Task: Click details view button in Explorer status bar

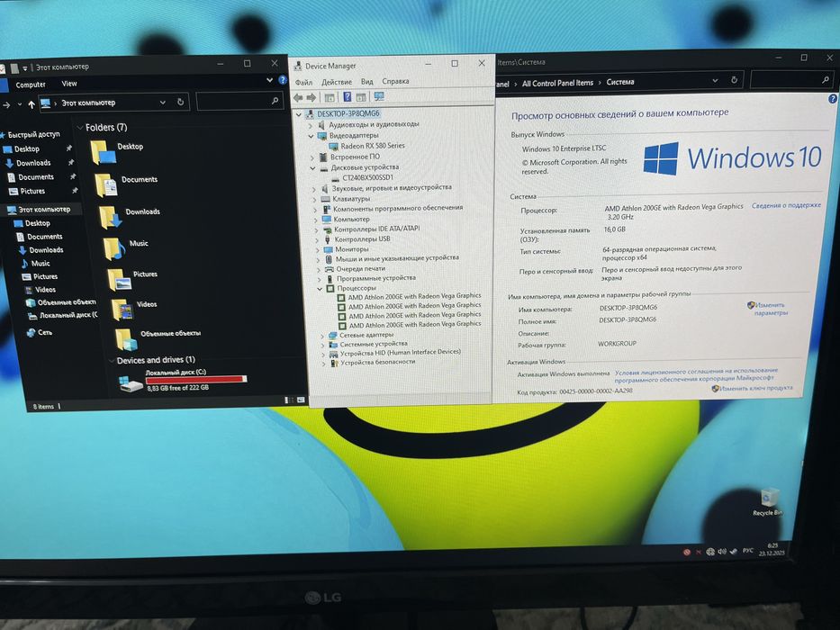Action: 289,400
